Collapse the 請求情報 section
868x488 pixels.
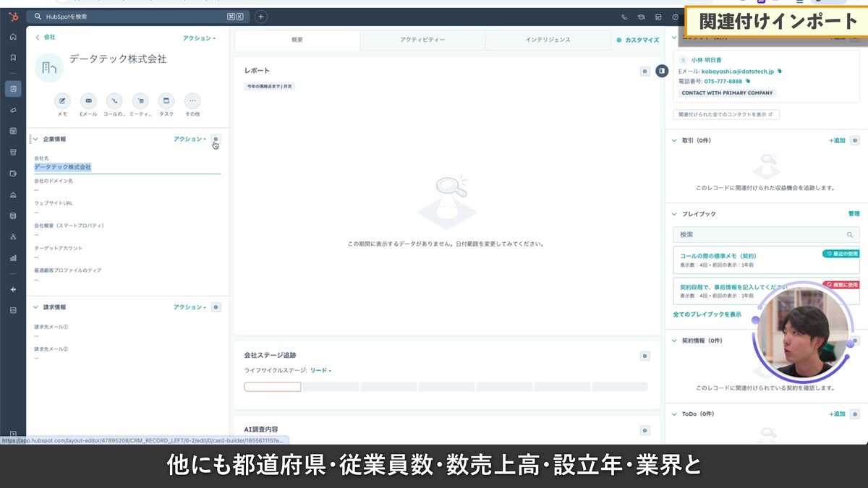[x=35, y=307]
